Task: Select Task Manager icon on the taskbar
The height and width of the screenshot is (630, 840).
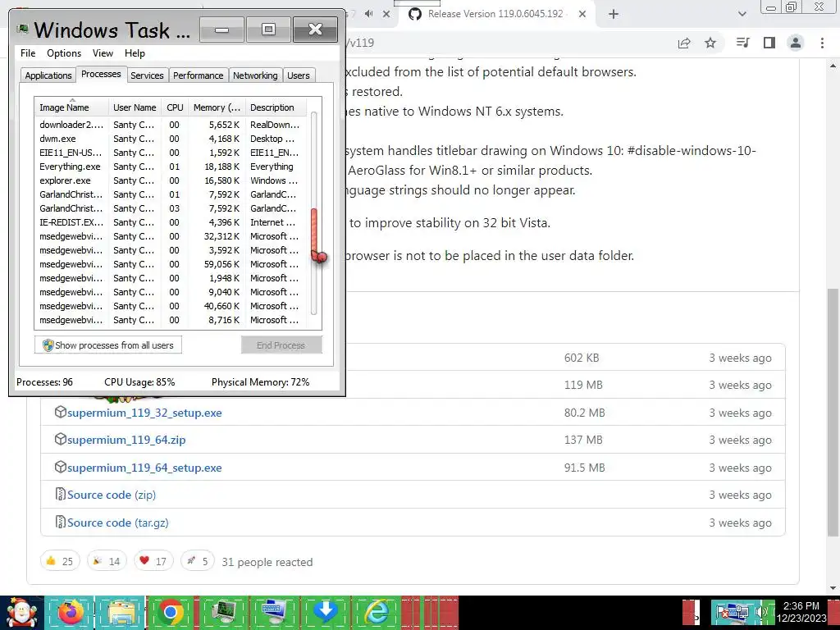Action: 223,612
